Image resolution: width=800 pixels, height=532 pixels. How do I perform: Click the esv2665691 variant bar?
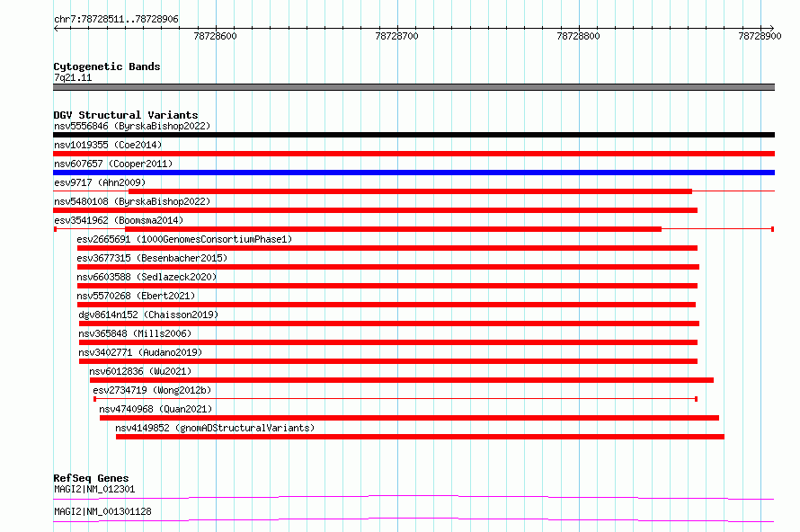387,248
